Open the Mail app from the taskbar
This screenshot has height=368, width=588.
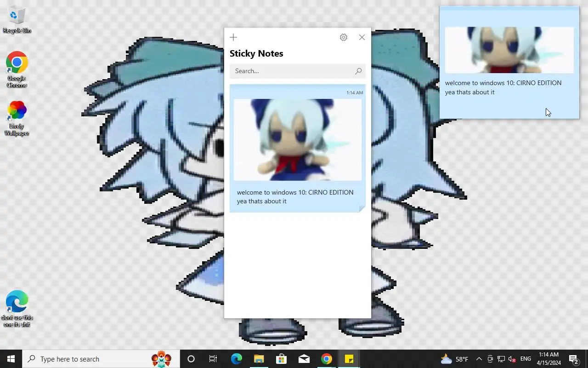(304, 359)
